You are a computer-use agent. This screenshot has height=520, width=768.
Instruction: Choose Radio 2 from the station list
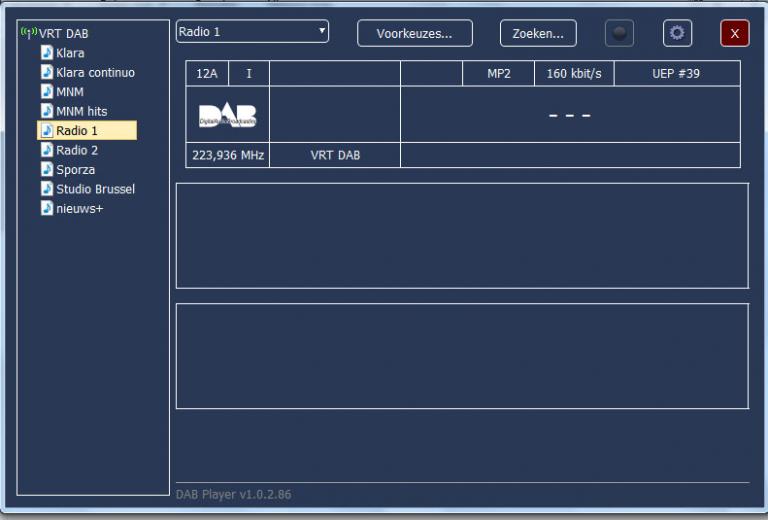click(77, 150)
